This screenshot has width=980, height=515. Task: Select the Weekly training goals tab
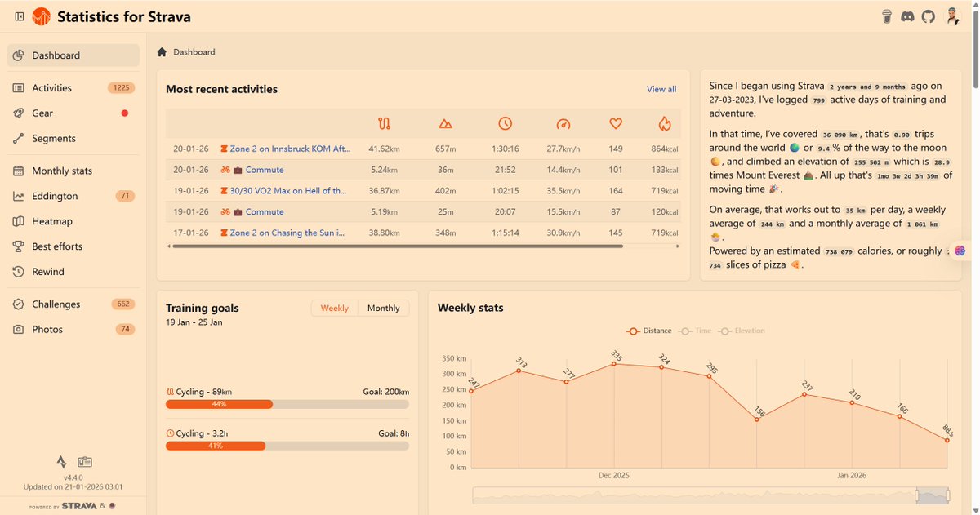[x=335, y=308]
